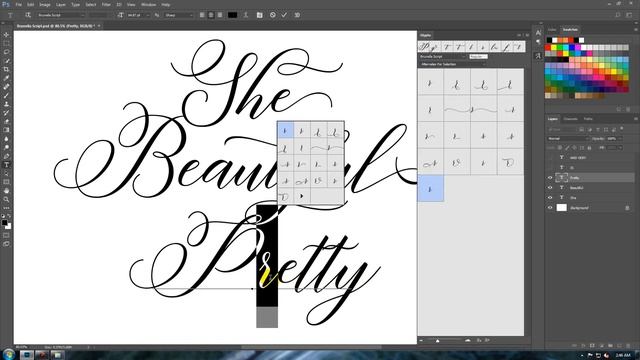The width and height of the screenshot is (640, 360).
Task: Center align the text
Action: [x=211, y=15]
